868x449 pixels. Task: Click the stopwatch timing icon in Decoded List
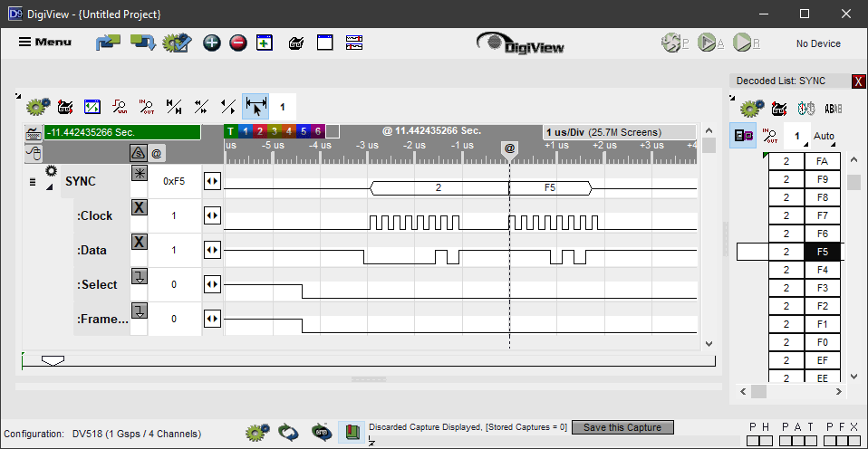click(805, 109)
